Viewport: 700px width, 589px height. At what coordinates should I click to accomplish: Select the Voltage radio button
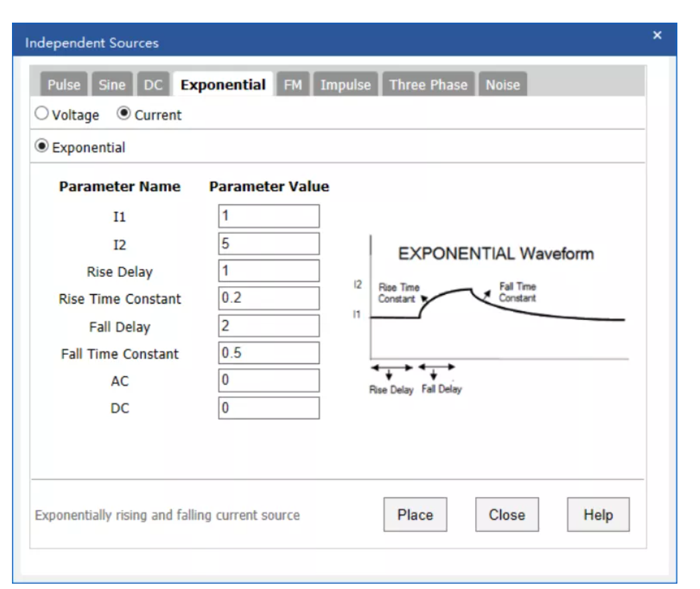click(42, 114)
